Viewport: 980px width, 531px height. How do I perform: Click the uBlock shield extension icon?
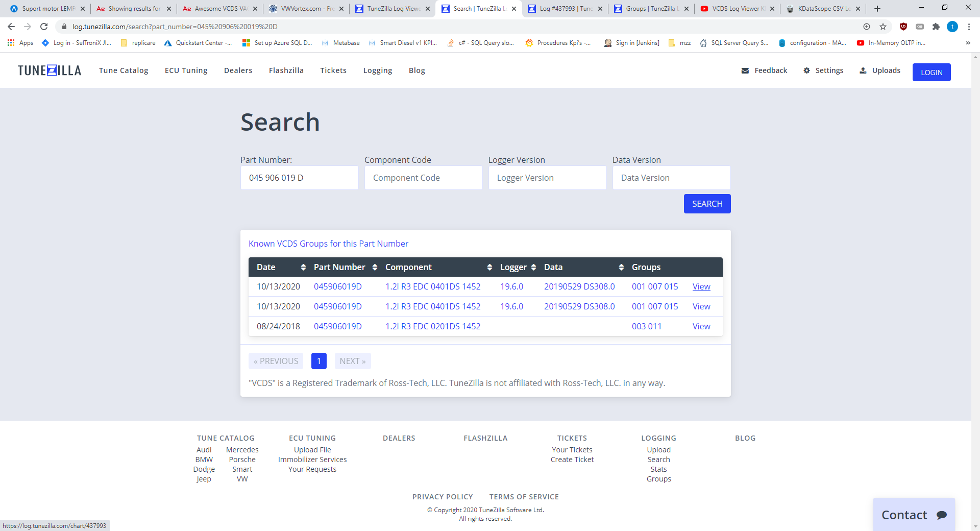point(903,27)
